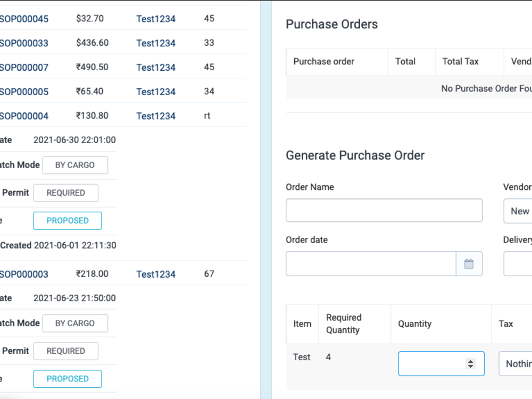The width and height of the screenshot is (532, 399).
Task: Open Test1234 link in SOP000005 row
Action: (x=156, y=92)
